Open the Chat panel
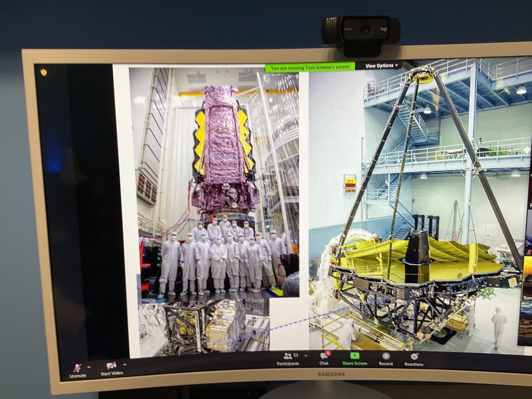532x399 pixels. (x=324, y=358)
